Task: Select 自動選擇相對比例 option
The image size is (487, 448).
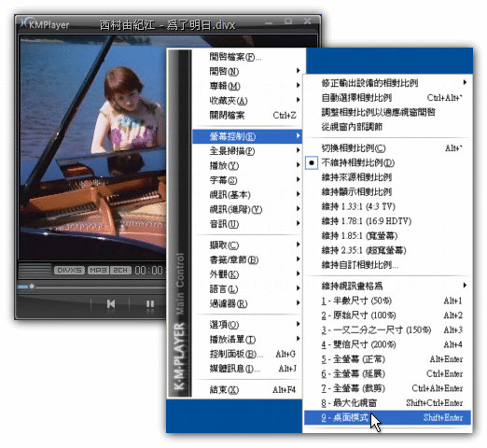Action: [387, 97]
